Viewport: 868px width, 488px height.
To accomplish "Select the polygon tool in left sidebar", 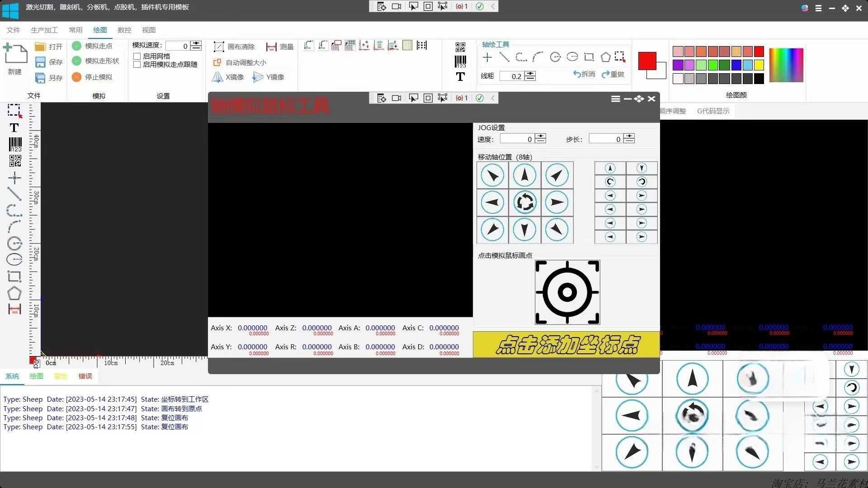I will coord(14,293).
